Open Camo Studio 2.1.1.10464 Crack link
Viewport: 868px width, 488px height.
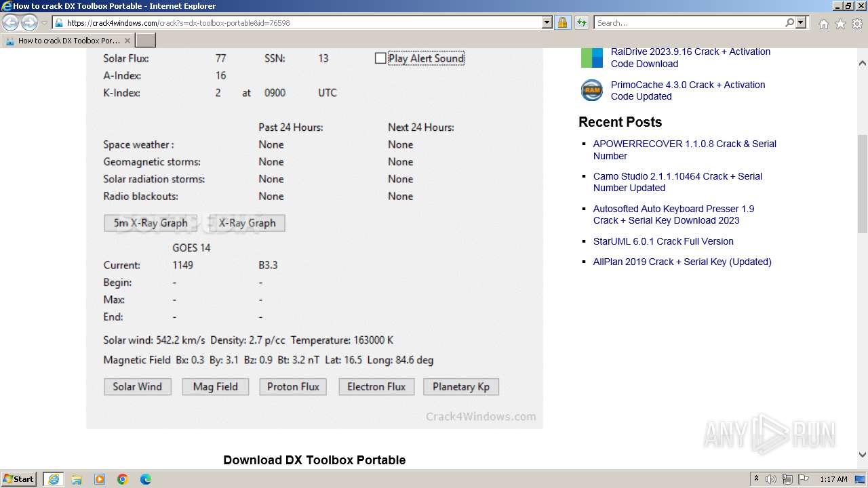(677, 182)
